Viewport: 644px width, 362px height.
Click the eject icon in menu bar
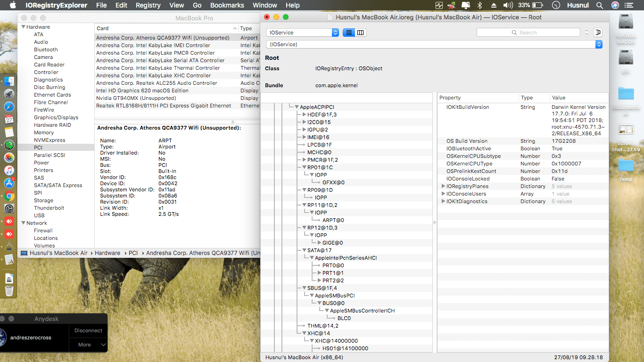pyautogui.click(x=494, y=5)
